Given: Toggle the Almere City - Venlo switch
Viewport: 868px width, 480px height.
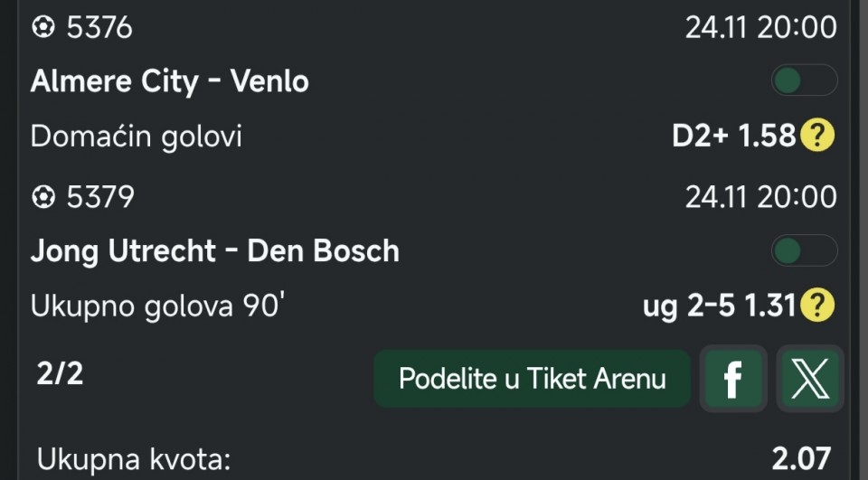Looking at the screenshot, I should click(803, 81).
